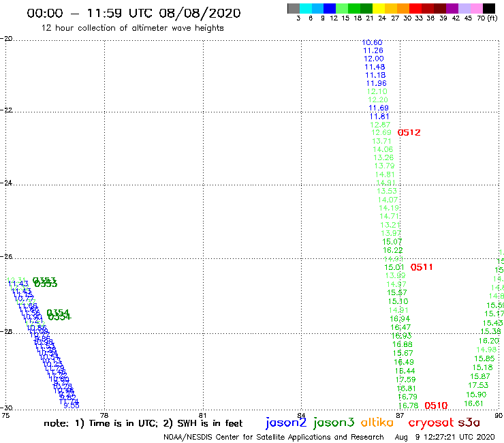Click the 16.78 wave height value
Screen dimensions: 504x443
point(409,406)
